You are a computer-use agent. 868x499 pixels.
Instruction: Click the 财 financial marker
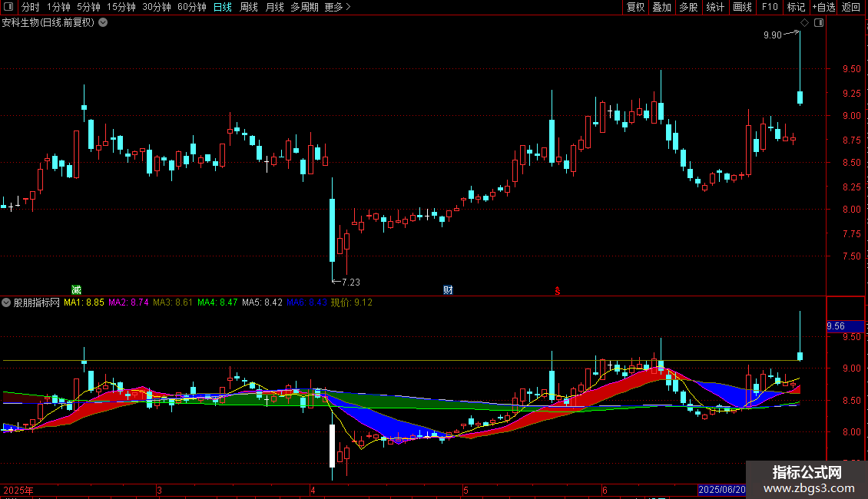(x=448, y=290)
